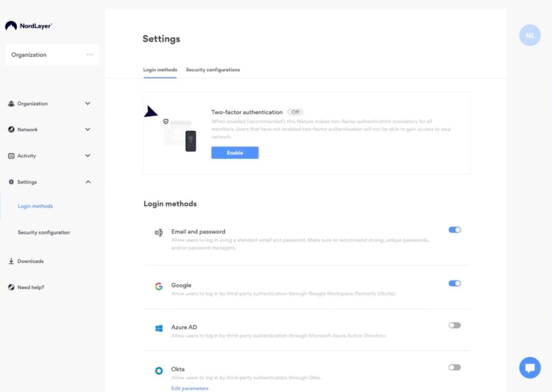The height and width of the screenshot is (392, 552).
Task: Click the Downloads arrow icon
Action: (x=11, y=261)
